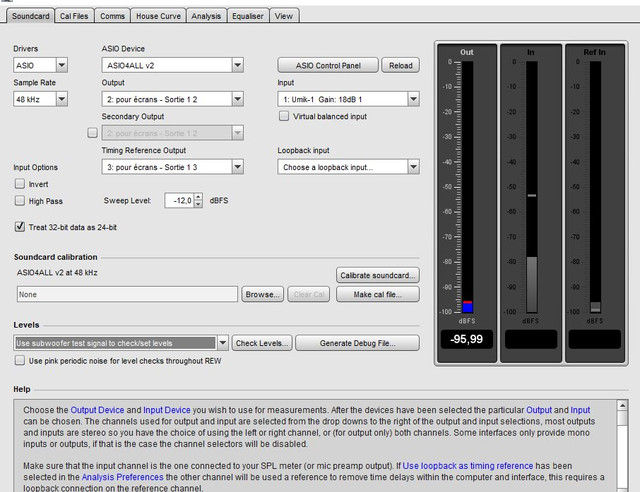The height and width of the screenshot is (492, 640).
Task: Open the Timing Reference Output dropdown
Action: coord(238,167)
